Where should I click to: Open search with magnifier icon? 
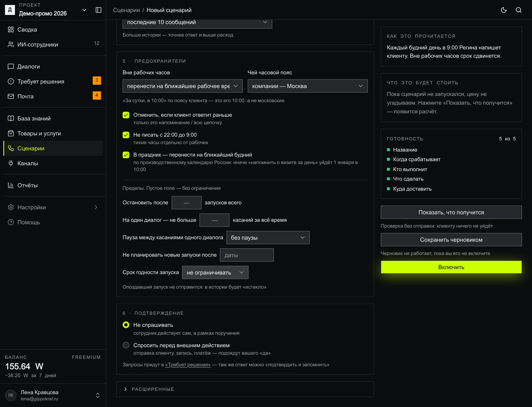coord(518,10)
